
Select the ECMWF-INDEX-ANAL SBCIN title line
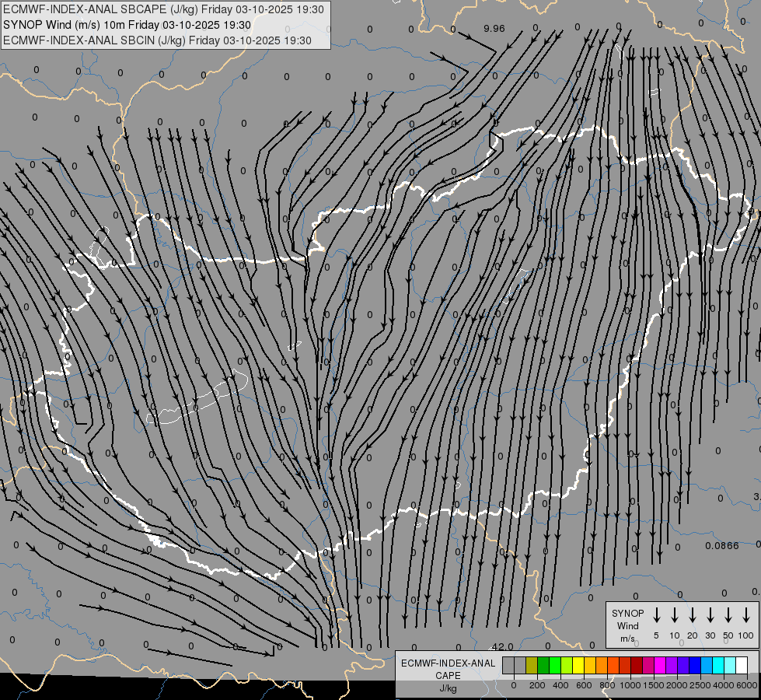[x=157, y=40]
